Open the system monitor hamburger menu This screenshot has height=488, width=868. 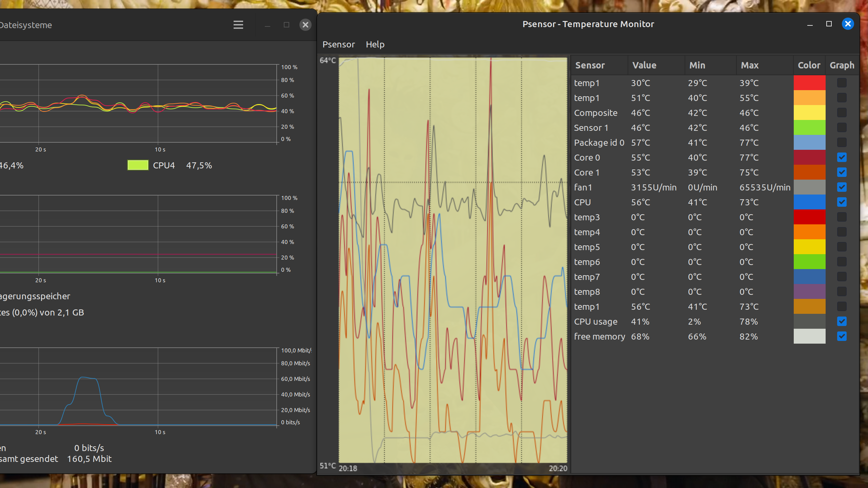(x=238, y=25)
